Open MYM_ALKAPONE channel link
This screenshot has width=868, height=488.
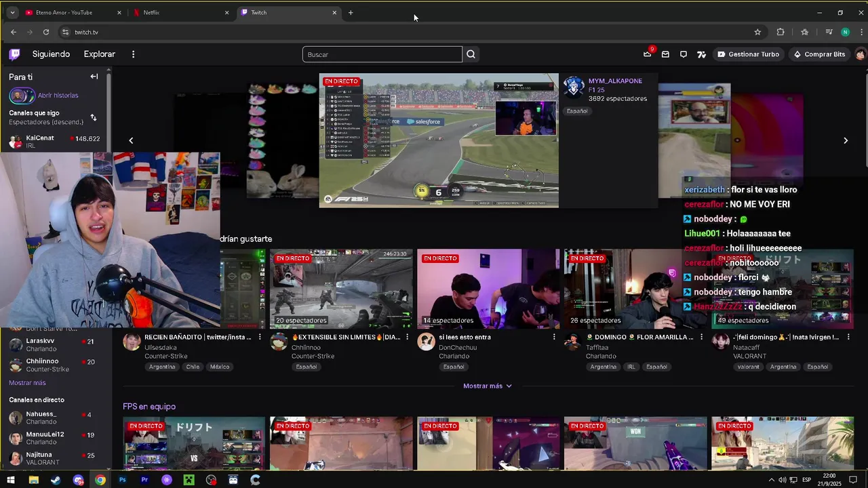pyautogui.click(x=615, y=81)
